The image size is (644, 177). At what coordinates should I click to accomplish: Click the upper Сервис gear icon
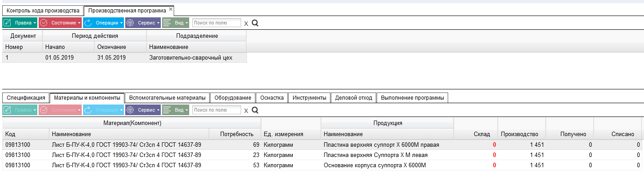131,23
